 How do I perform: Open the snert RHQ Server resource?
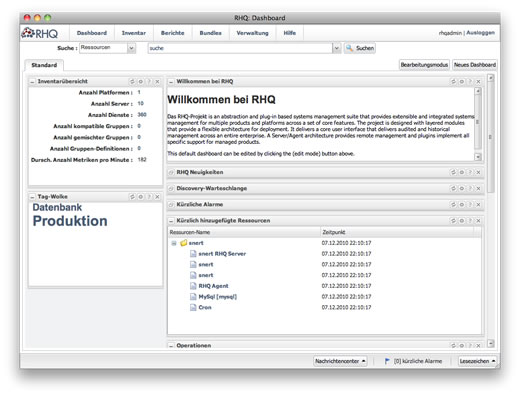click(222, 254)
